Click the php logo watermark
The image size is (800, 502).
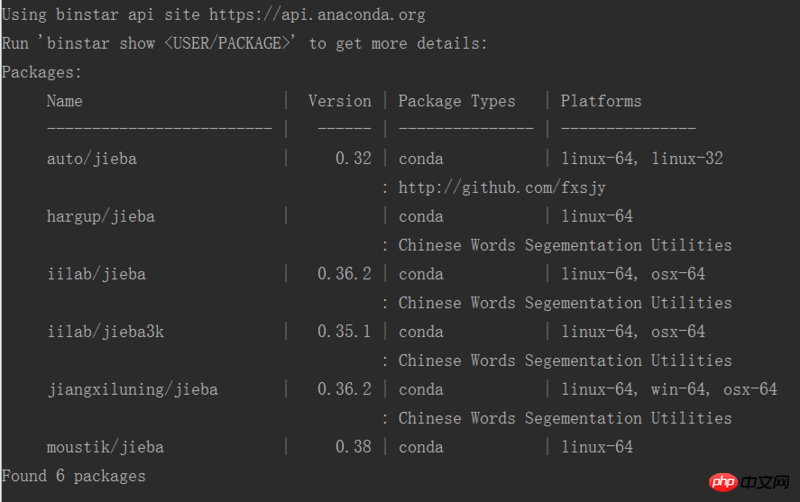coord(723,482)
